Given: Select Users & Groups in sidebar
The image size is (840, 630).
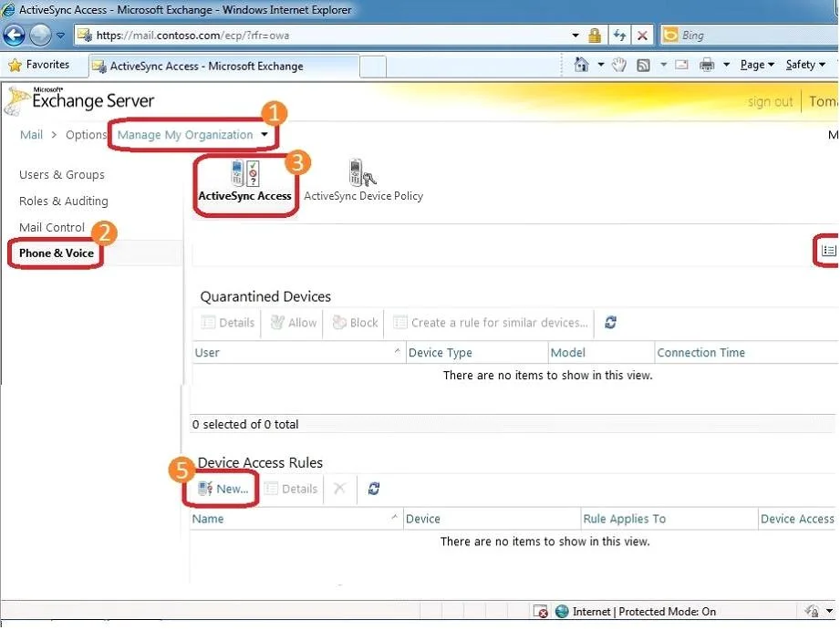Looking at the screenshot, I should click(62, 175).
